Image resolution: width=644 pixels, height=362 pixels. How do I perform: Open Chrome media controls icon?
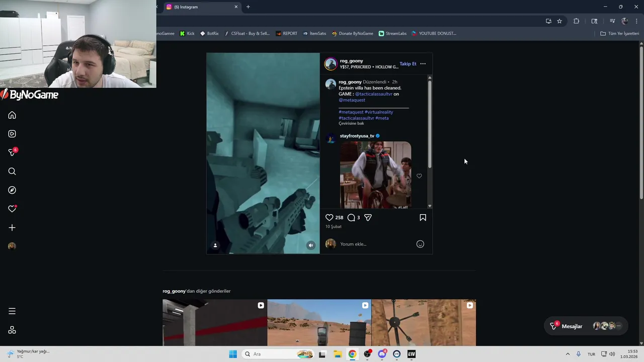pyautogui.click(x=612, y=21)
